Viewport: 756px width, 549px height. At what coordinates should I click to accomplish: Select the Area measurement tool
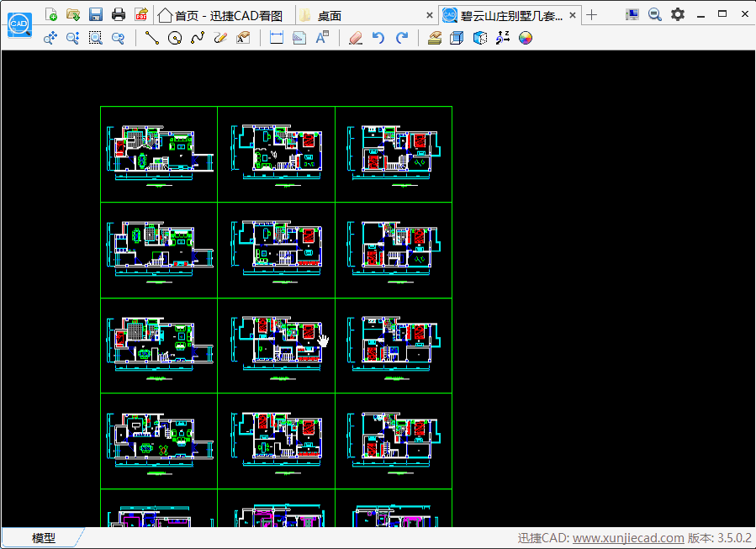[x=299, y=38]
